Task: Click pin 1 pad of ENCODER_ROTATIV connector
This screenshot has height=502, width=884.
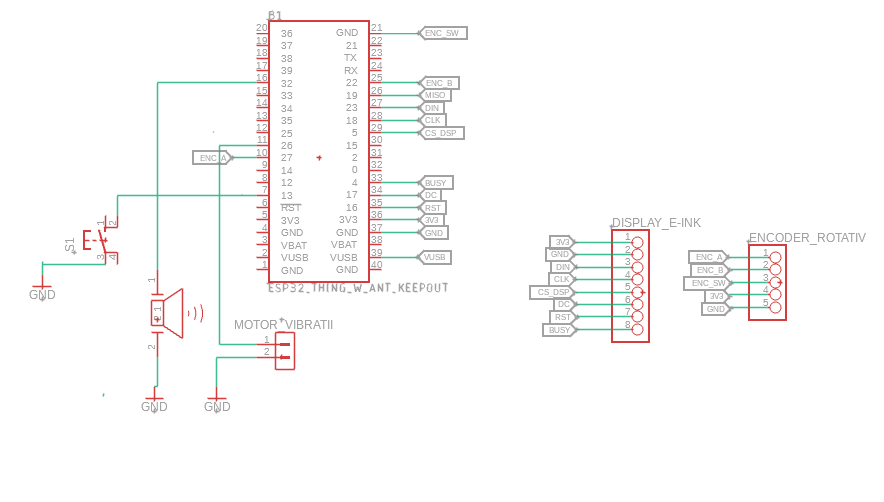Action: pyautogui.click(x=775, y=257)
